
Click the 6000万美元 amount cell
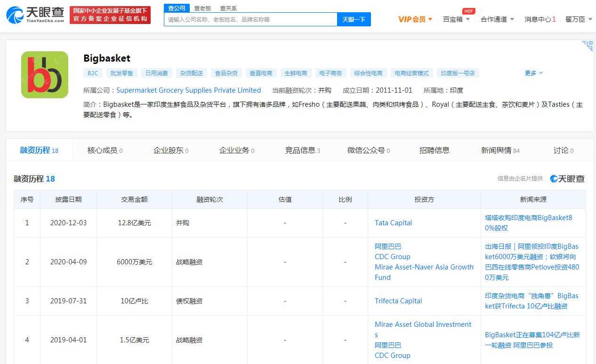tap(134, 262)
